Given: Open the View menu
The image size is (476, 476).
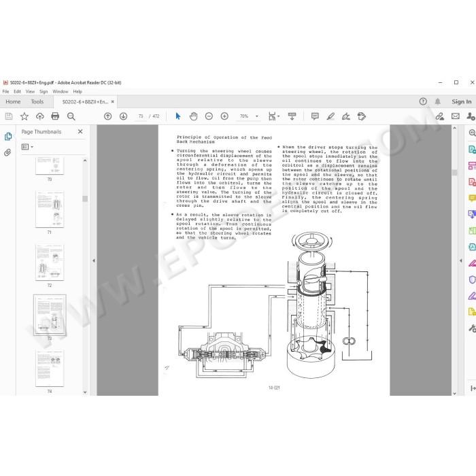Looking at the screenshot, I should (30, 91).
